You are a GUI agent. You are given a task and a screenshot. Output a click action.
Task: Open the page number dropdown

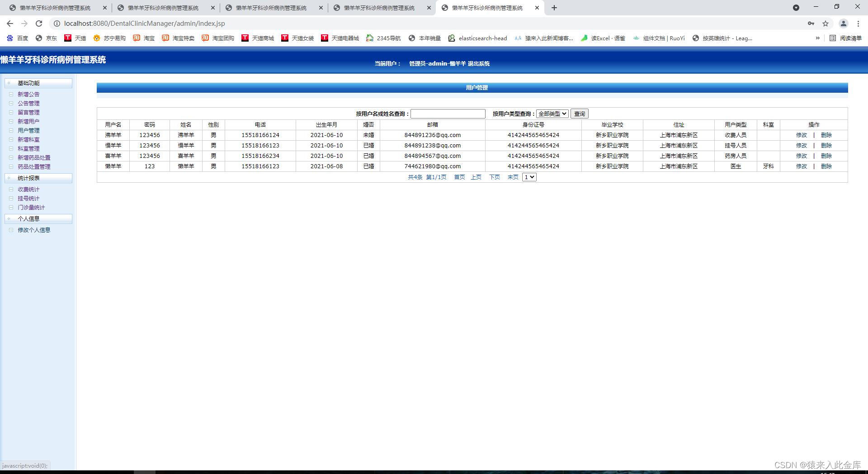point(529,177)
